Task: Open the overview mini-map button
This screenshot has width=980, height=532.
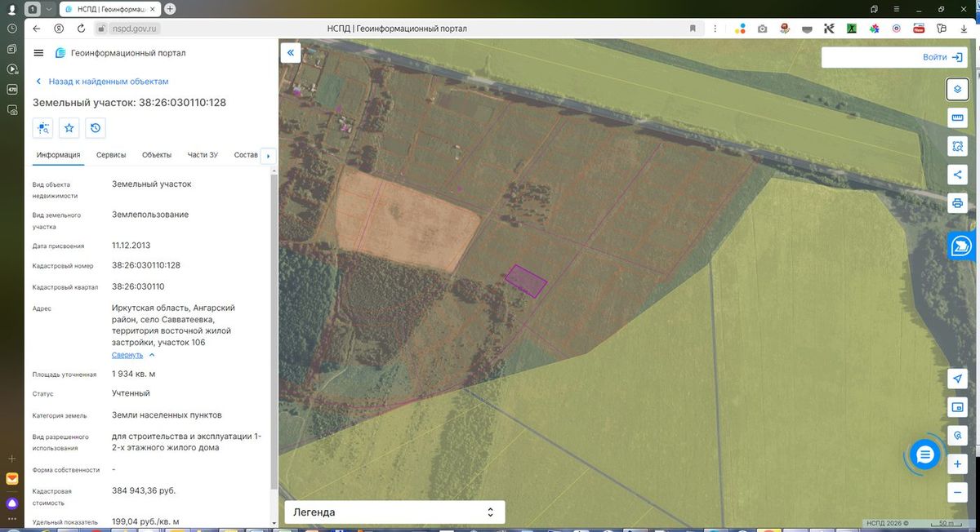Action: [957, 407]
